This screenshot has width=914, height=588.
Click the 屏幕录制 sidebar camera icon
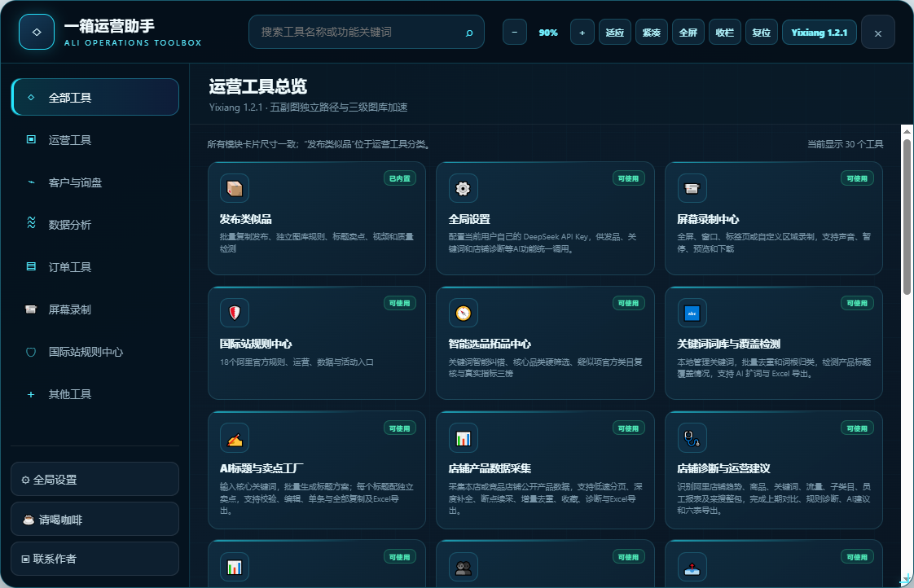point(31,309)
